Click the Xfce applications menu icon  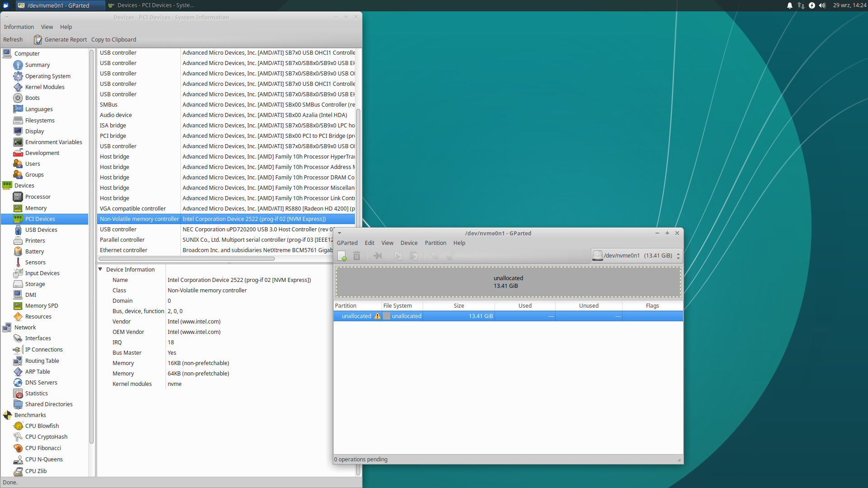[6, 5]
